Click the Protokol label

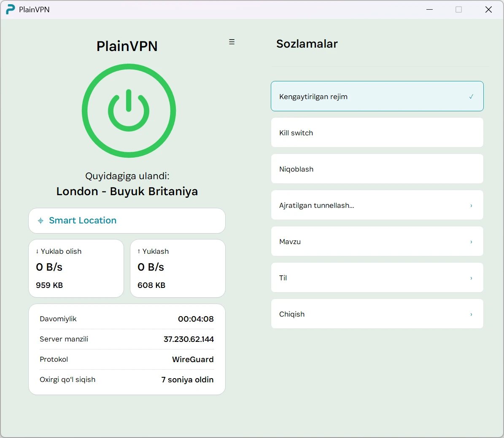coord(54,359)
